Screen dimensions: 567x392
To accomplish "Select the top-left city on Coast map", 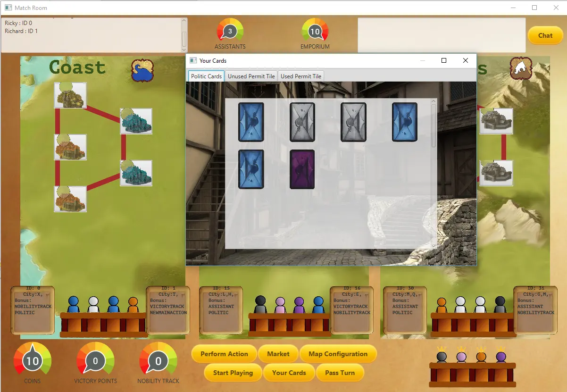I will [70, 95].
